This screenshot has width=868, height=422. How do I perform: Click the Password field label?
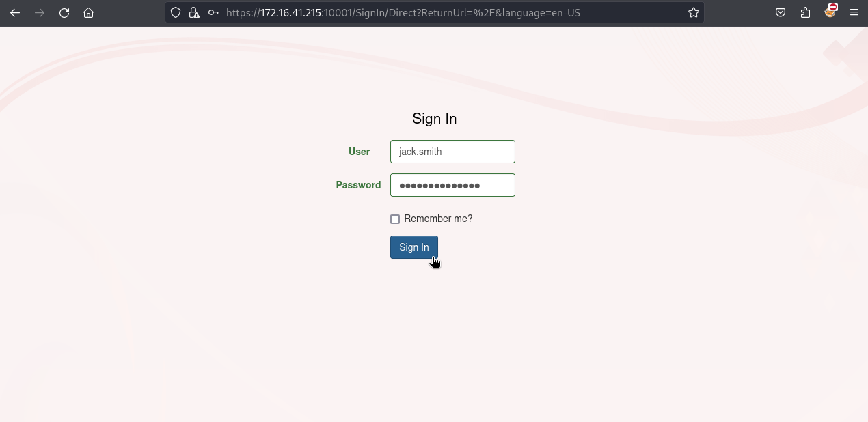coord(358,185)
